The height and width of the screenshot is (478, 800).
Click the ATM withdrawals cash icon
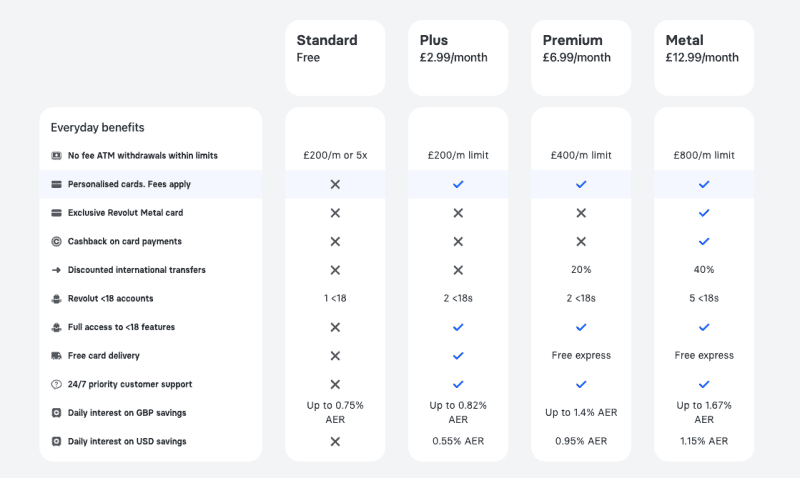pyautogui.click(x=57, y=156)
